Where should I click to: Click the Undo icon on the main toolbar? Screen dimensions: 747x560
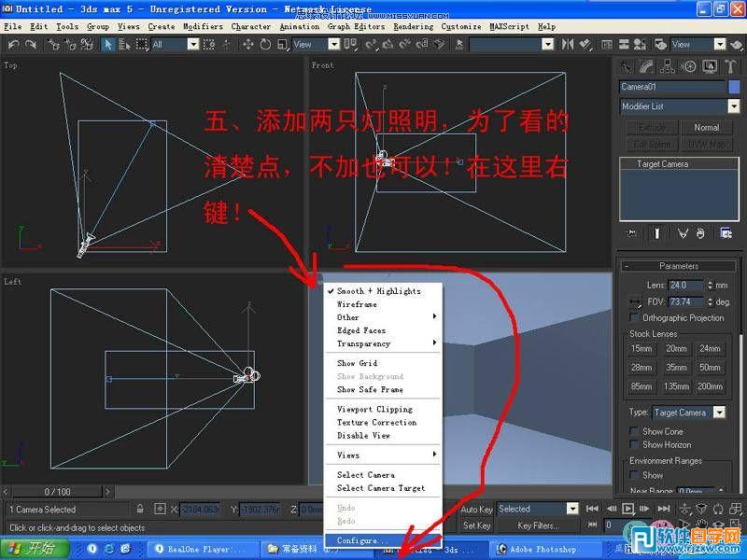12,44
